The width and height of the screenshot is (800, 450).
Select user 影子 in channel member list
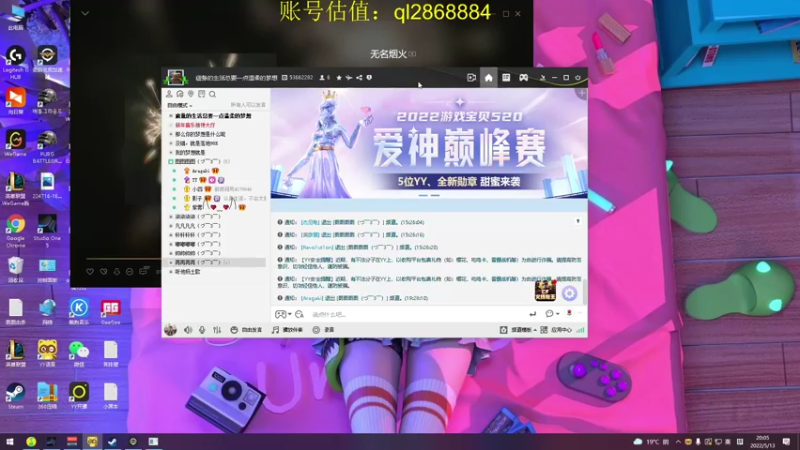[x=197, y=198]
